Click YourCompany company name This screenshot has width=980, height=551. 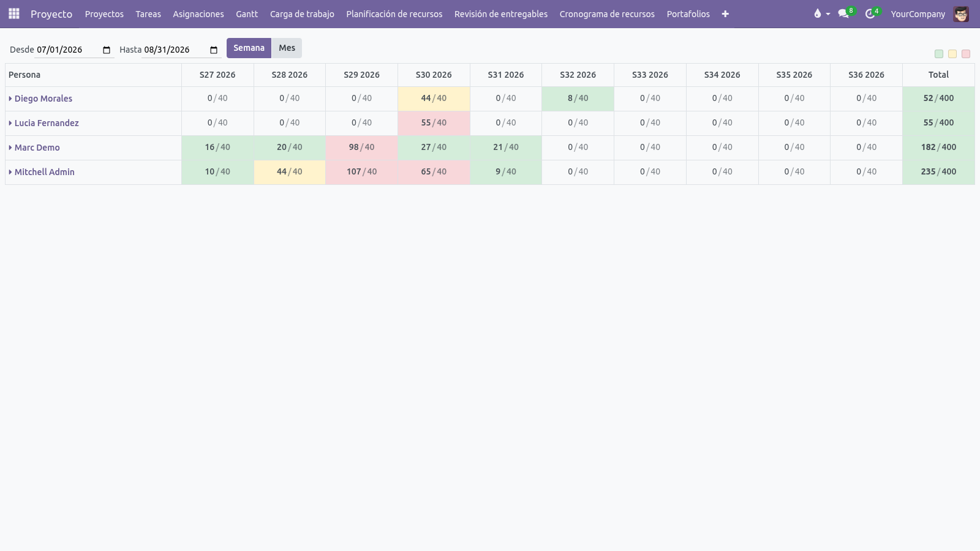pos(918,13)
